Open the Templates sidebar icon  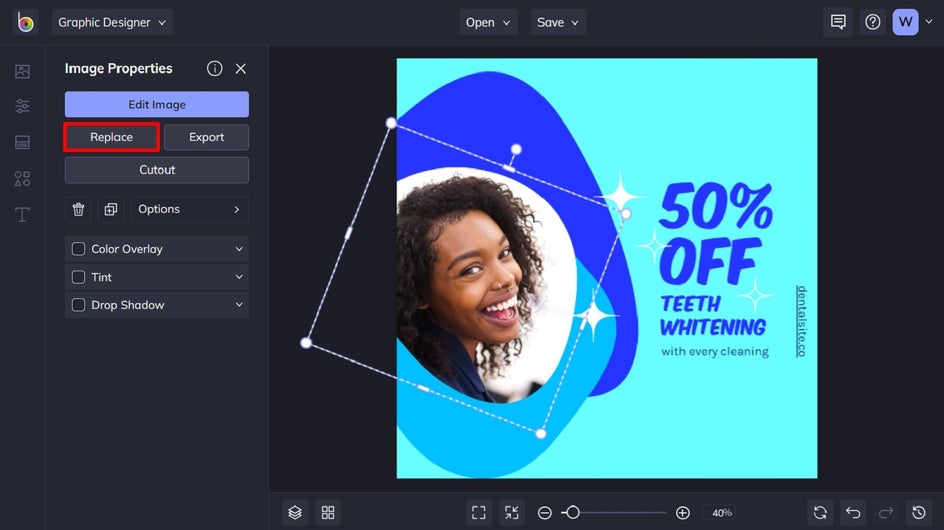pyautogui.click(x=22, y=142)
